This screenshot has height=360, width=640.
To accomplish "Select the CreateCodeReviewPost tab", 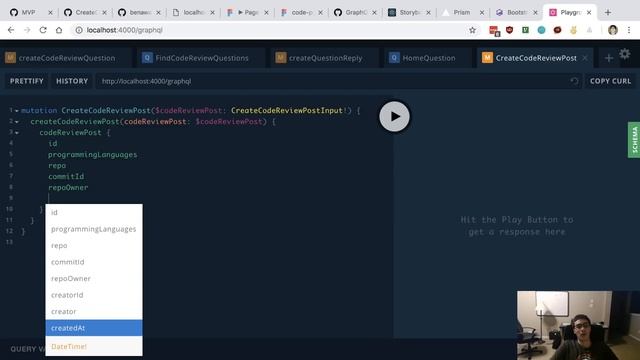I will [535, 58].
